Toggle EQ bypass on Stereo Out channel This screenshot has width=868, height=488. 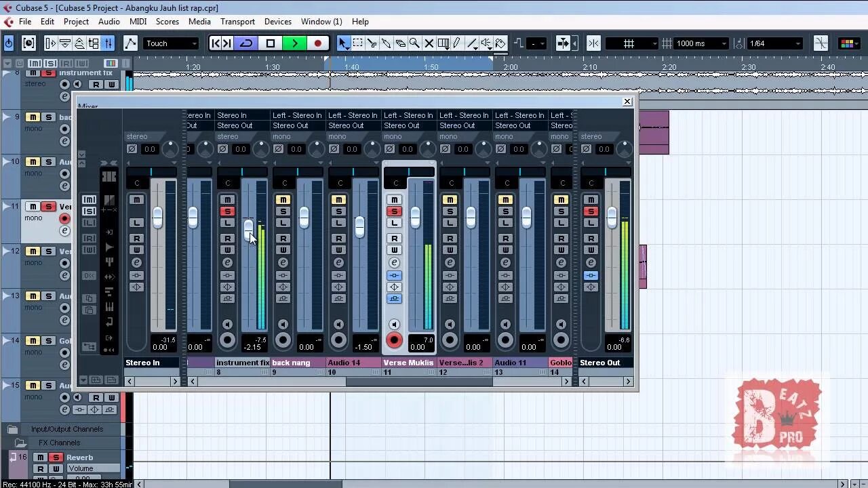[591, 287]
